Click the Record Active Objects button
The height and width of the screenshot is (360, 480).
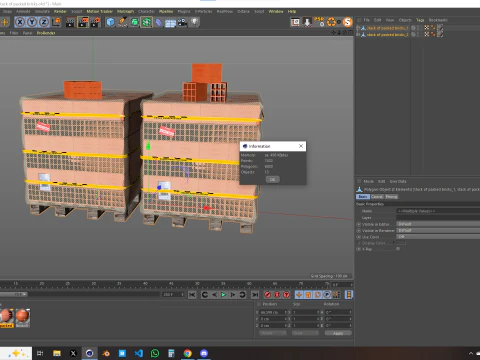click(267, 295)
